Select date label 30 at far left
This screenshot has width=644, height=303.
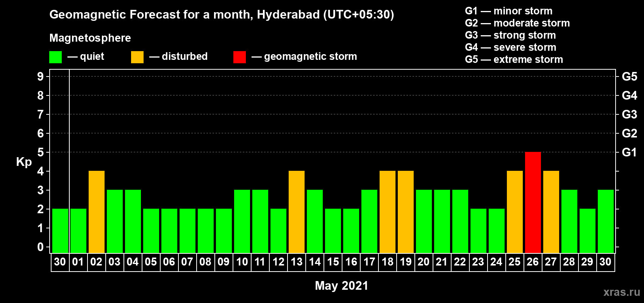point(60,262)
